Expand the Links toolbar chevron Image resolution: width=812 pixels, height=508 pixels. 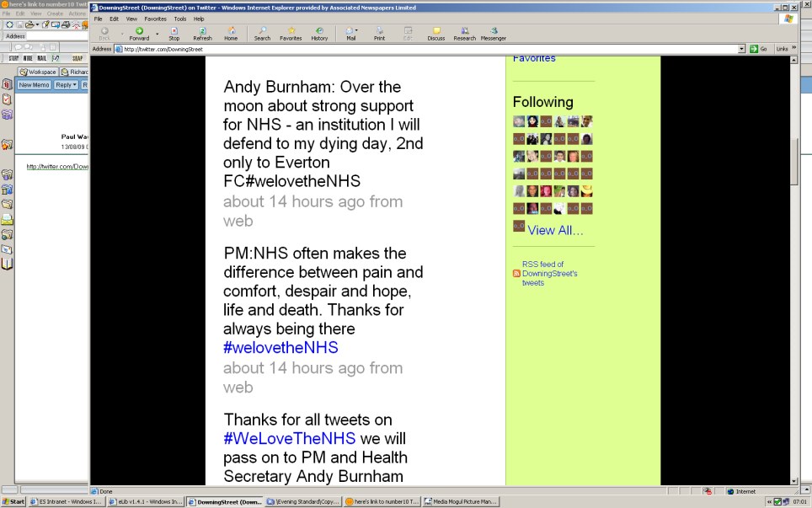coord(793,49)
